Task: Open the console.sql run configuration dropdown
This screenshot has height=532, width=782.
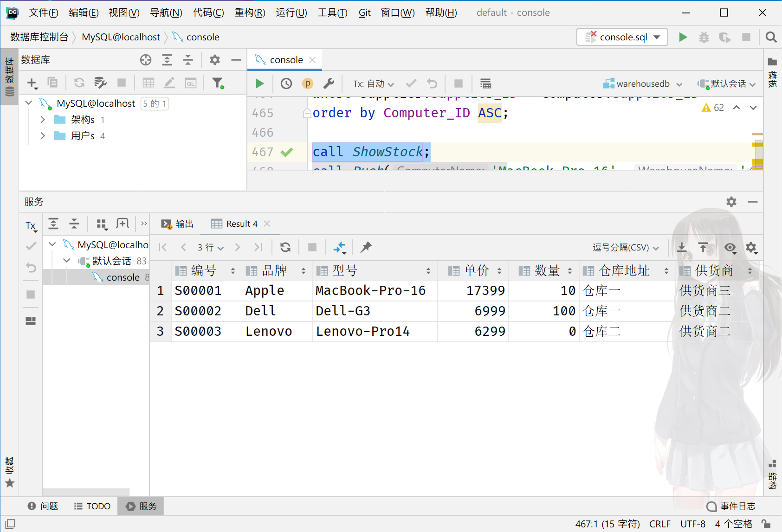Action: click(x=622, y=37)
